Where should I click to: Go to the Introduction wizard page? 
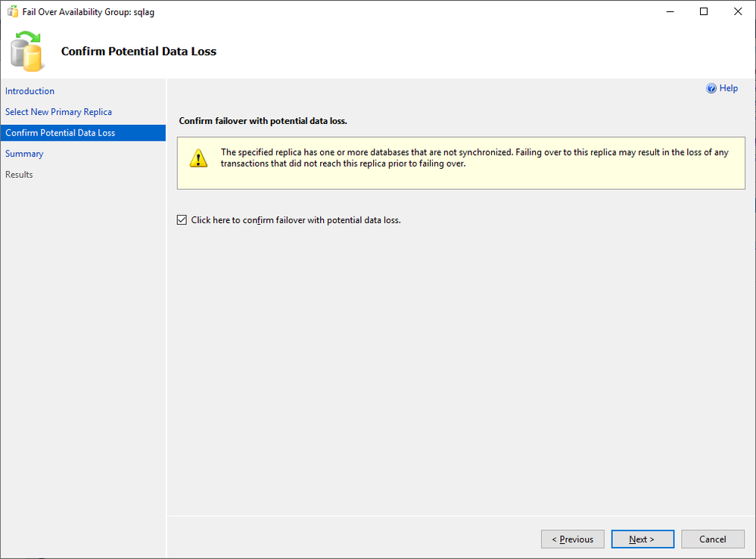pos(30,91)
